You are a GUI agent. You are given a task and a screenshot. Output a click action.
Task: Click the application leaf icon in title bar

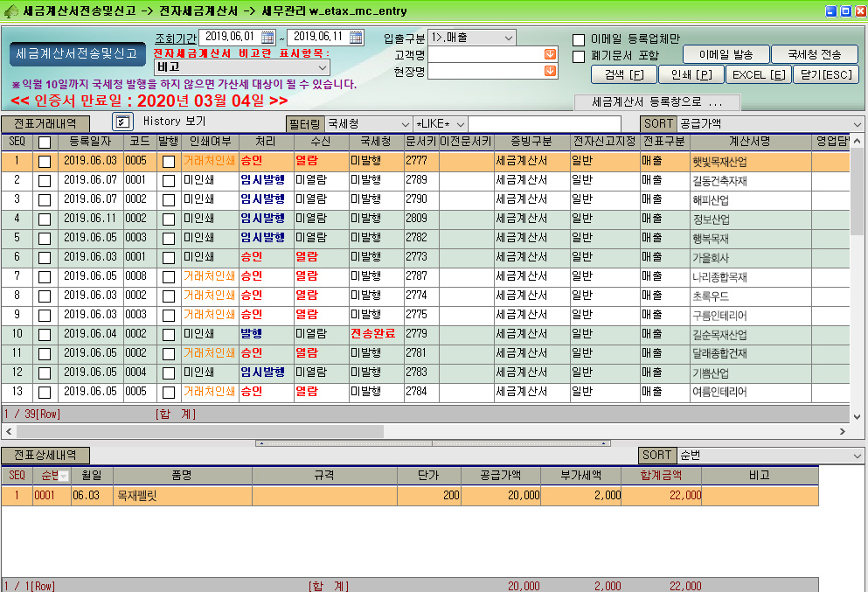click(10, 10)
